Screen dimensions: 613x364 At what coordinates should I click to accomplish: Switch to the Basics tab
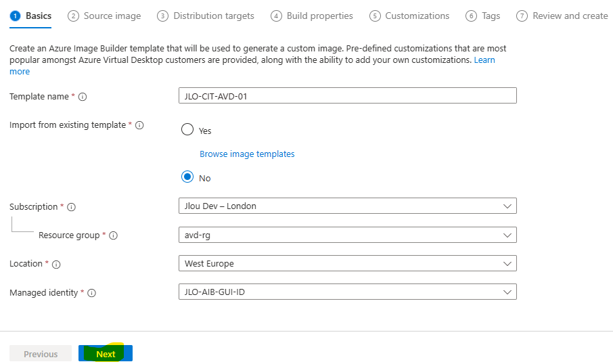coord(30,16)
